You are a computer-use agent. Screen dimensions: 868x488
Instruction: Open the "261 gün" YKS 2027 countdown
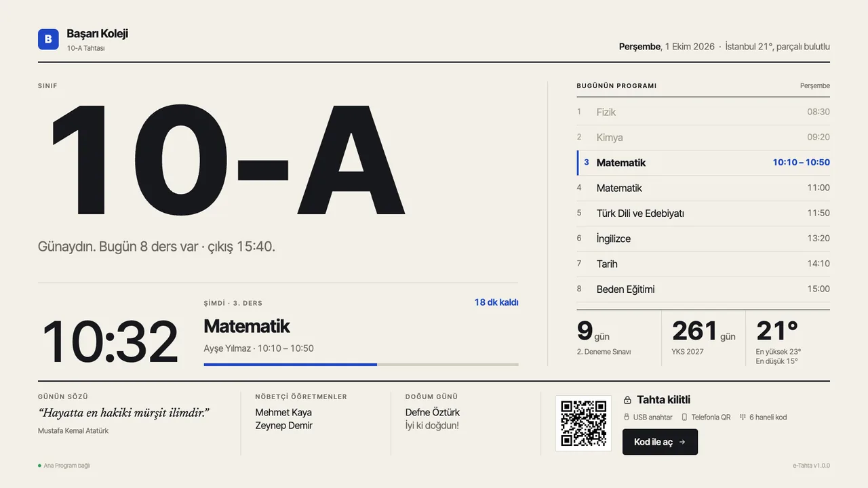[704, 338]
